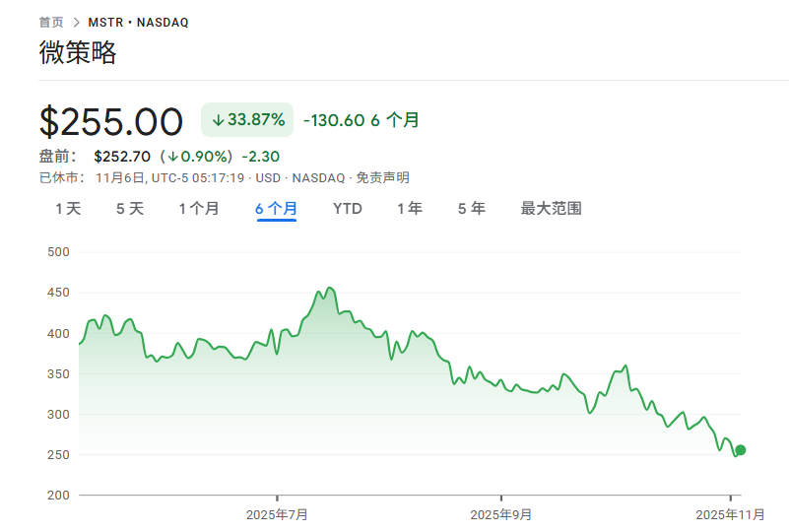Select the 1 天 time range tab

(x=68, y=209)
